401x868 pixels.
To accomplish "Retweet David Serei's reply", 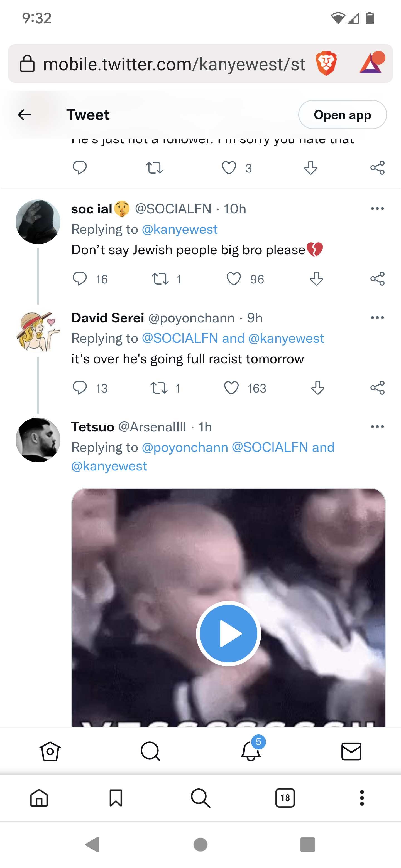I will pos(159,388).
